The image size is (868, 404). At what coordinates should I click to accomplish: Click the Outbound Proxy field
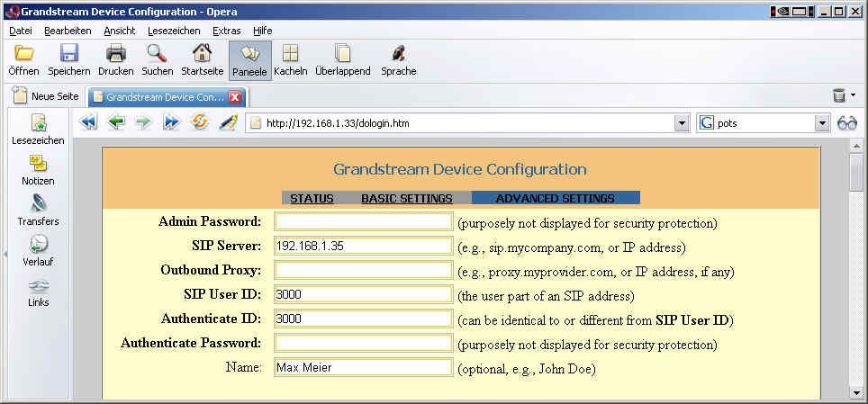coord(364,270)
